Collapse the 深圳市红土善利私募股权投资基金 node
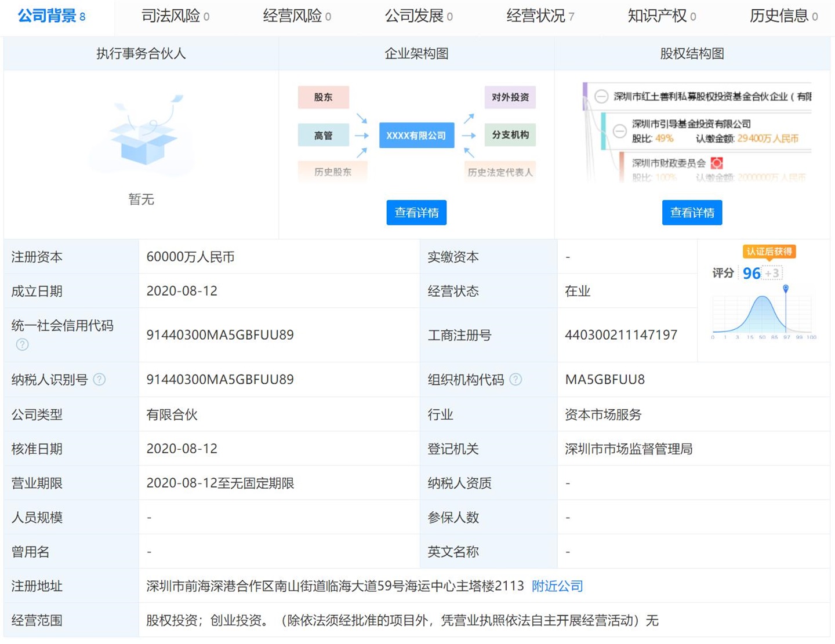 601,96
